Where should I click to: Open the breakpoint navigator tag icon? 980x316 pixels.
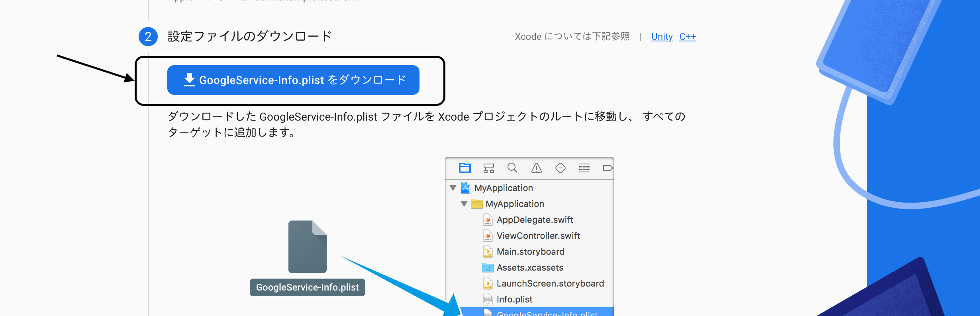(608, 168)
